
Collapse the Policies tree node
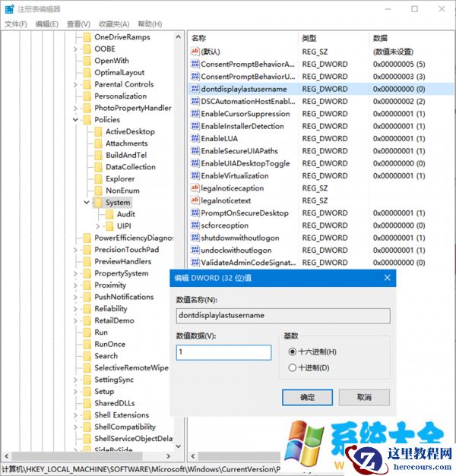(75, 120)
